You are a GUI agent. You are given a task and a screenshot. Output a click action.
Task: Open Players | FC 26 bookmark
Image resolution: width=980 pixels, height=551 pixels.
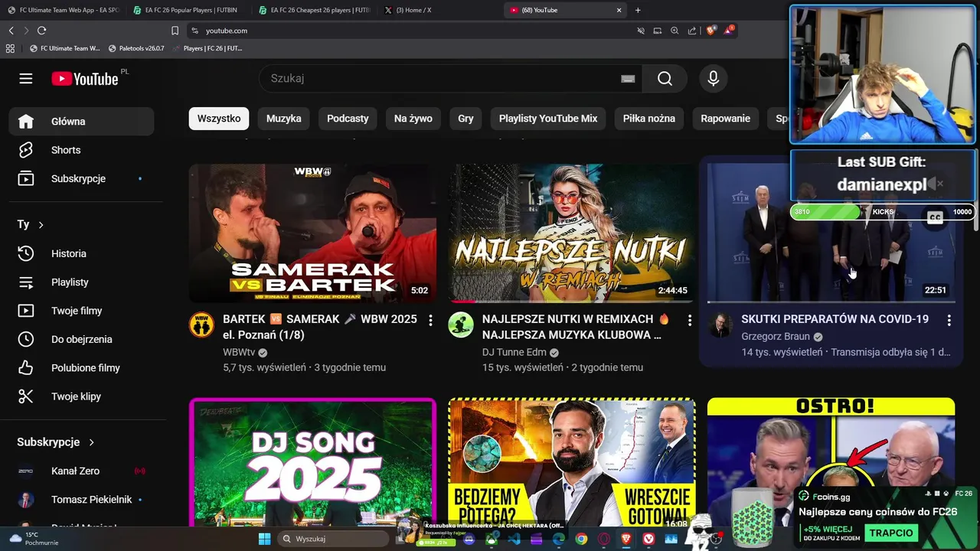pos(207,48)
